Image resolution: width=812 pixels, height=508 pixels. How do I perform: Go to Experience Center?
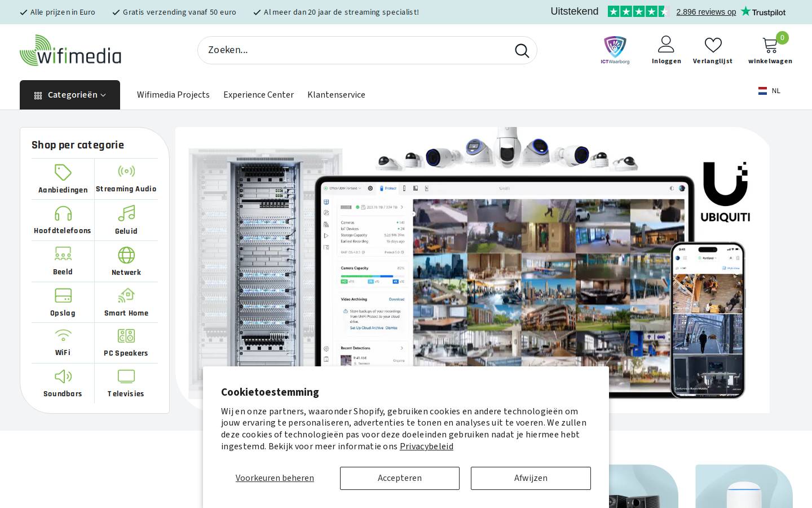258,95
